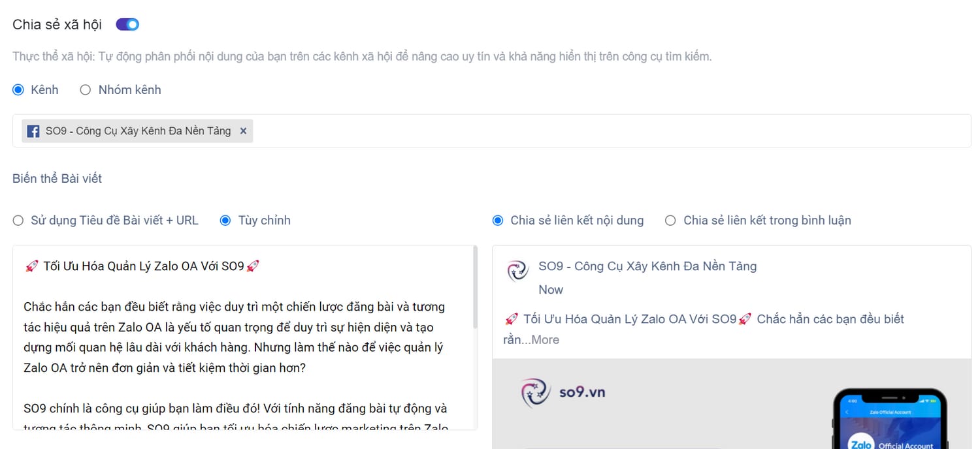Click paragraph starting SO9 chính là công cụ

click(237, 418)
